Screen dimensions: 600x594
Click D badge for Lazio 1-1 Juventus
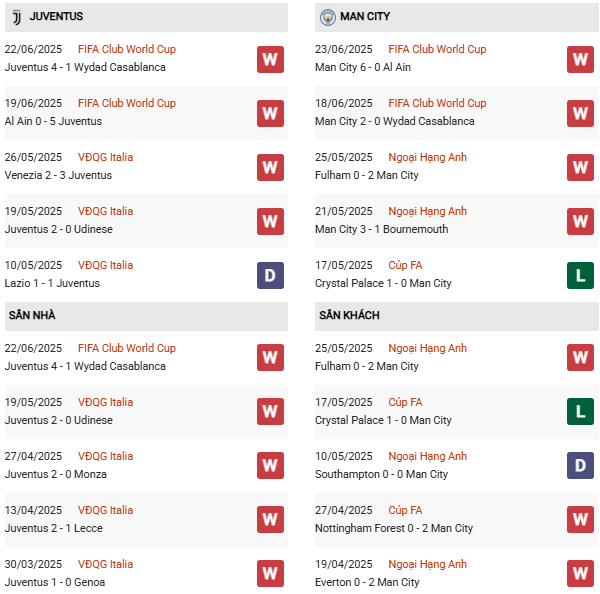(x=270, y=275)
